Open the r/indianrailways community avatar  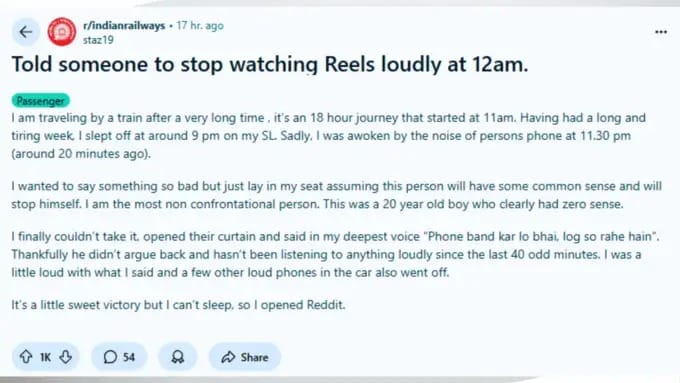tap(62, 32)
